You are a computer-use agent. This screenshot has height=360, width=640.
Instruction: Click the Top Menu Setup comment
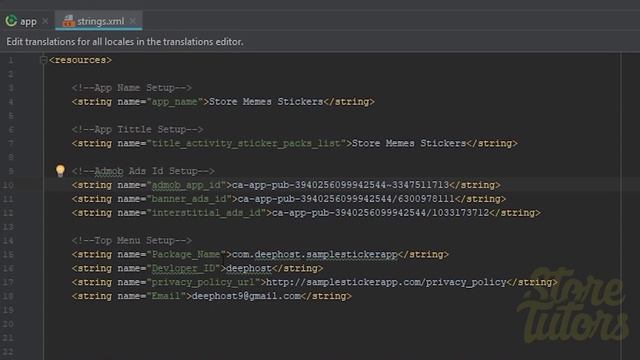click(131, 240)
